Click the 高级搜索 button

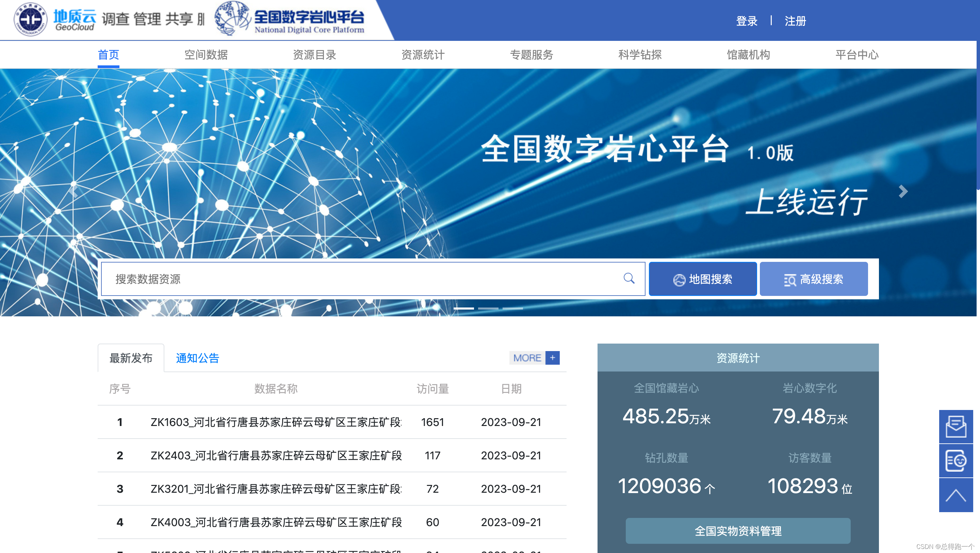pos(813,279)
